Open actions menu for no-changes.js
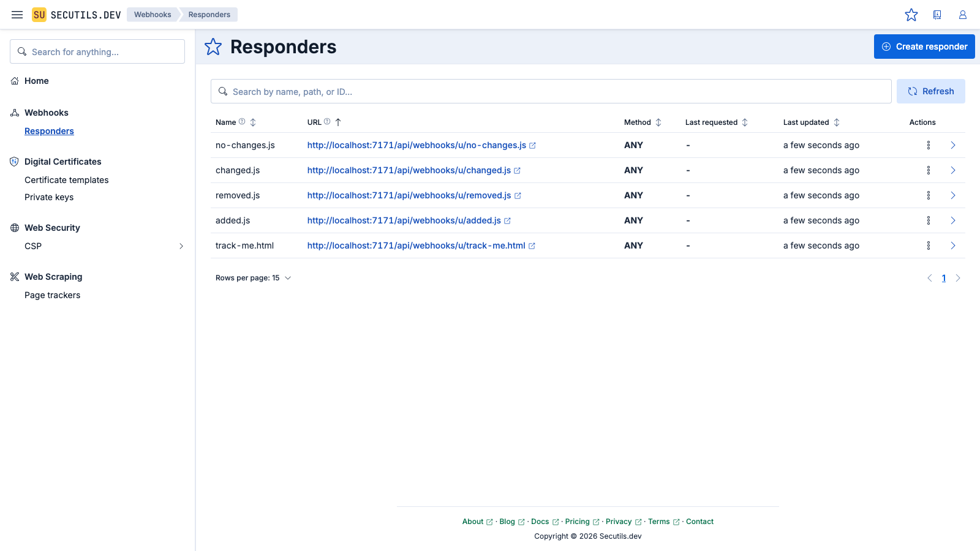This screenshot has height=551, width=980. [x=929, y=145]
